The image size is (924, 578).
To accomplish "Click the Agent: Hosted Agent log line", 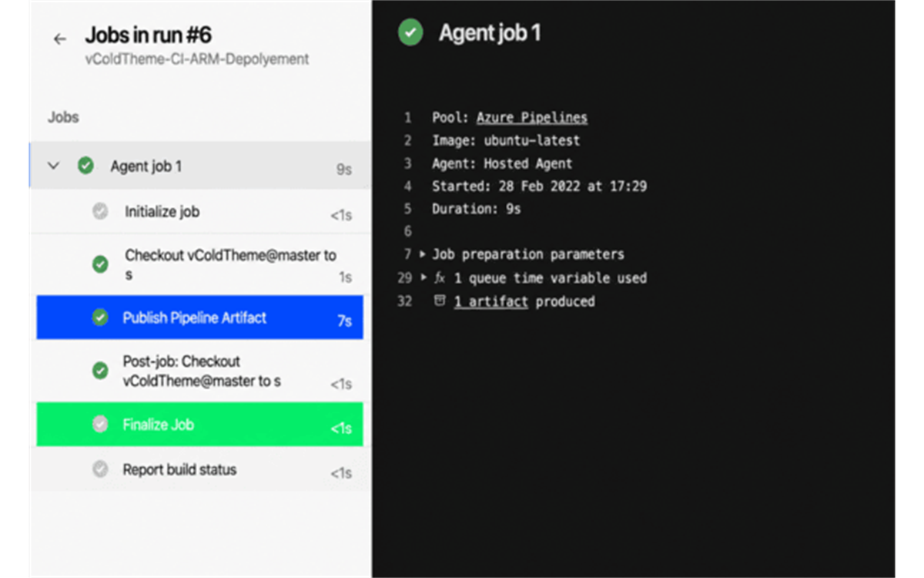I will pos(502,163).
